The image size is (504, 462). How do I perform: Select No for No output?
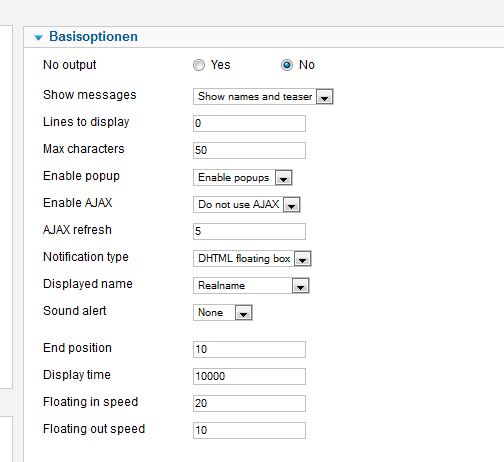[x=287, y=65]
